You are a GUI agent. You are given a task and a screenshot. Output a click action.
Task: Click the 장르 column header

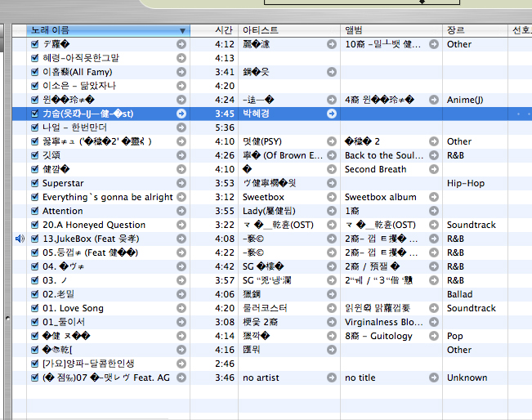click(x=474, y=30)
